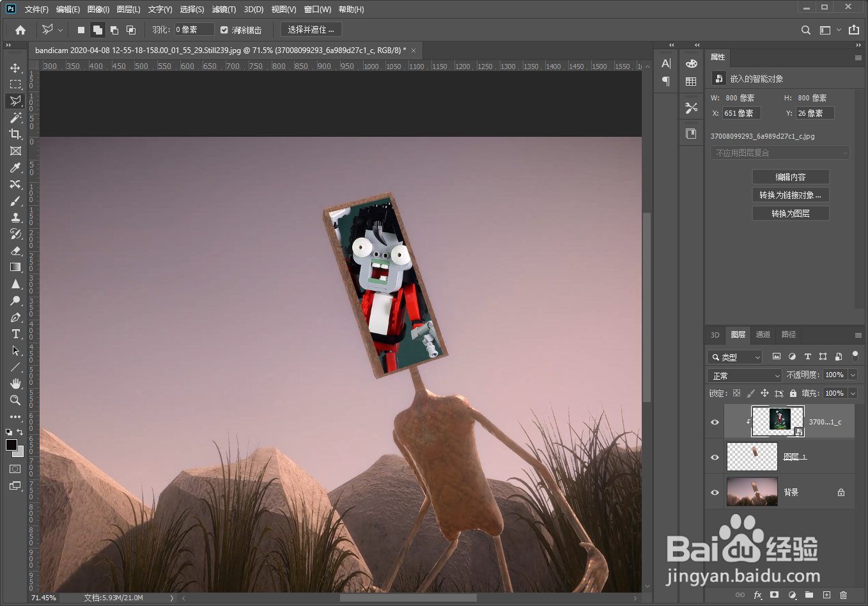The height and width of the screenshot is (606, 868).
Task: Open the layer comp dropdown 不应用图层复合
Action: coord(780,153)
